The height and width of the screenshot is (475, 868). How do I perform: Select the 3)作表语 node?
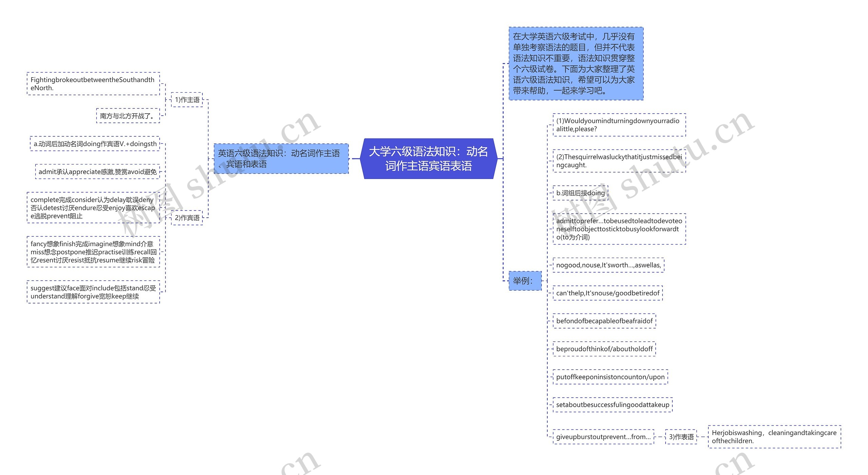coord(681,437)
